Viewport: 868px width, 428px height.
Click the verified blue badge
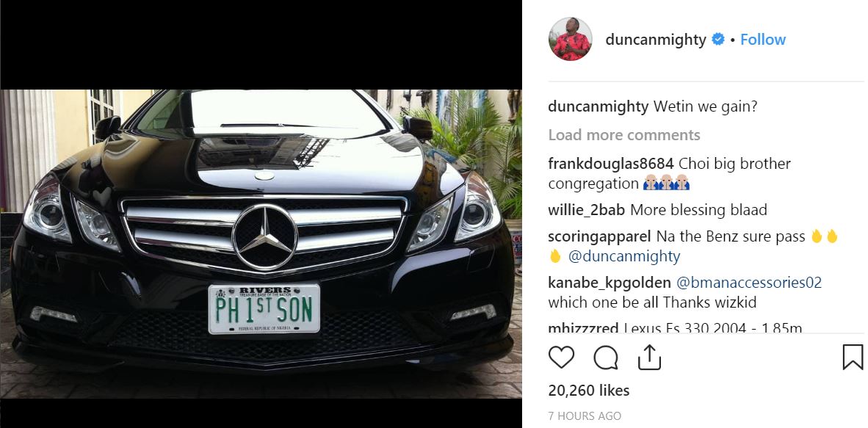tap(718, 40)
